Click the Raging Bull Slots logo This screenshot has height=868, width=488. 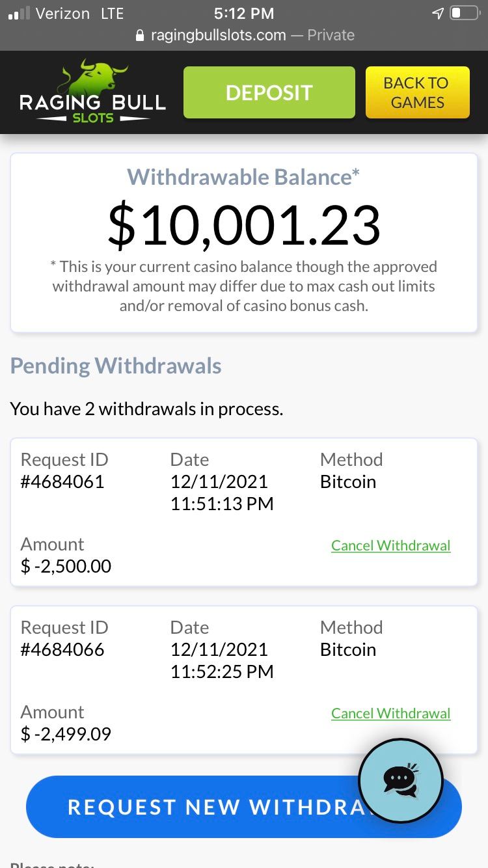point(92,92)
